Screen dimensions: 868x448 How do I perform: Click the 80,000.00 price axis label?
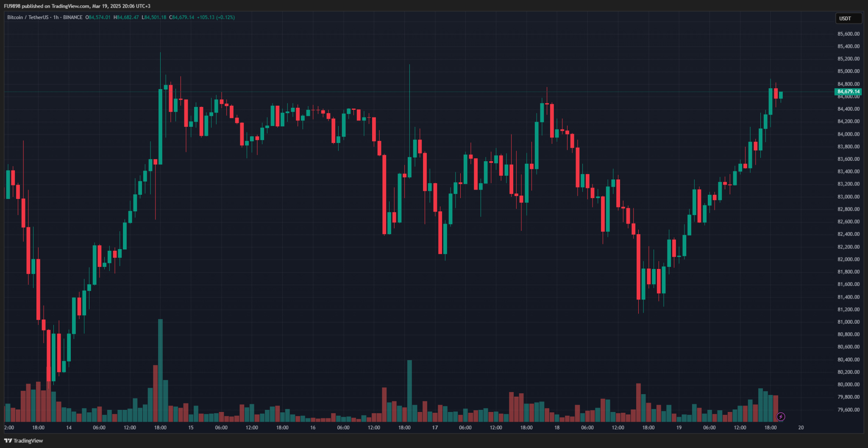click(849, 384)
